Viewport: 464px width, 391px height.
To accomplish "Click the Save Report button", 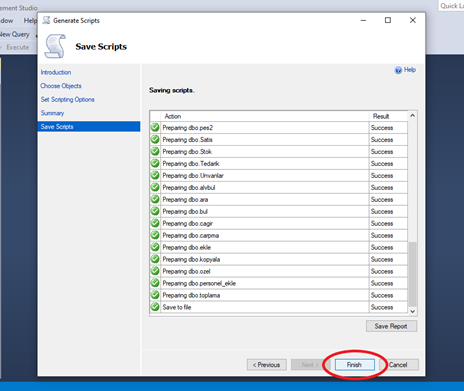I will [391, 326].
